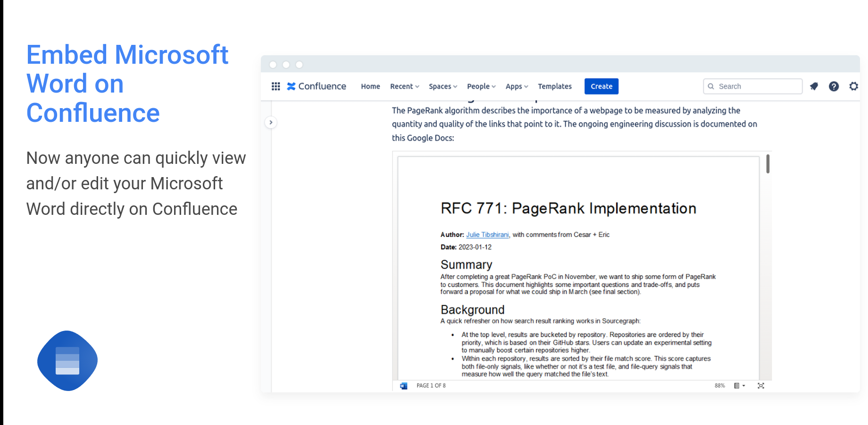Click in the Search input field
868x425 pixels.
click(753, 86)
